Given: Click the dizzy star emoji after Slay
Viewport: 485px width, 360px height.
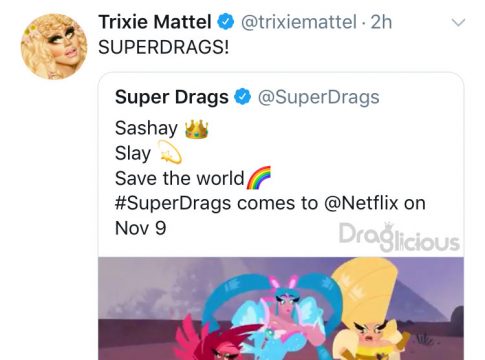Looking at the screenshot, I should tap(170, 153).
